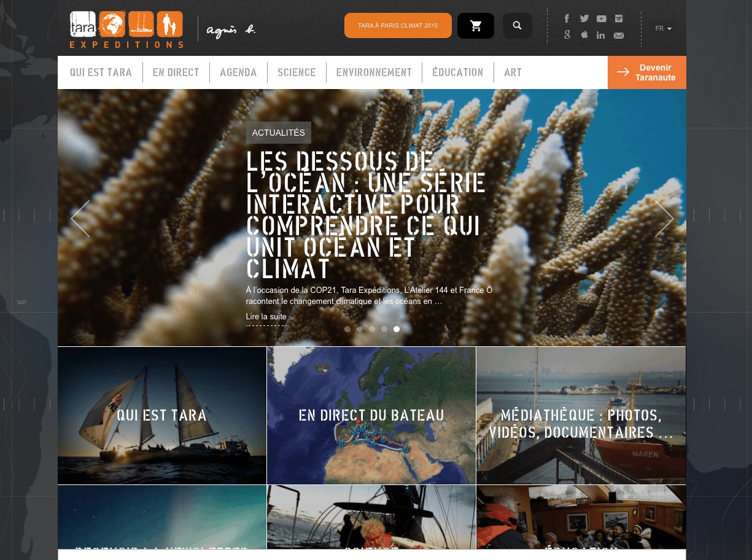Open the En Direct menu

click(x=176, y=72)
